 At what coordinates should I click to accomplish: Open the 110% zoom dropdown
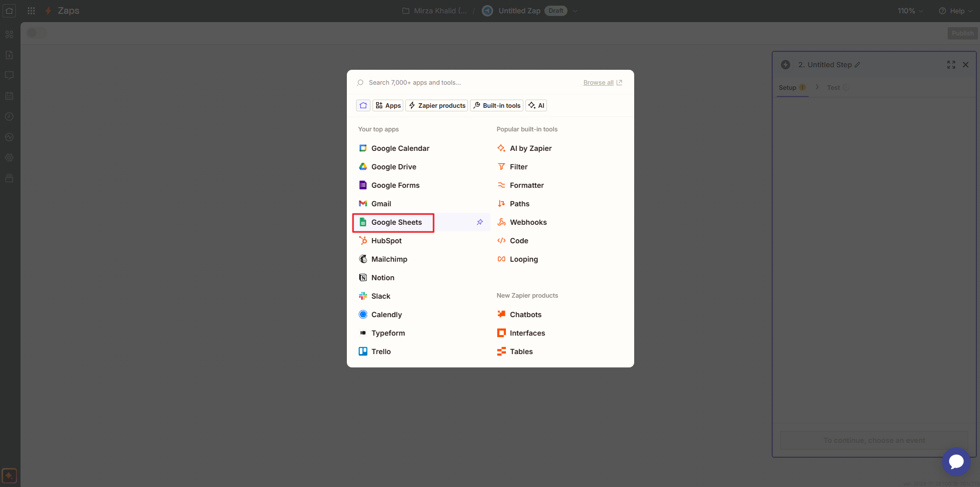coord(910,11)
